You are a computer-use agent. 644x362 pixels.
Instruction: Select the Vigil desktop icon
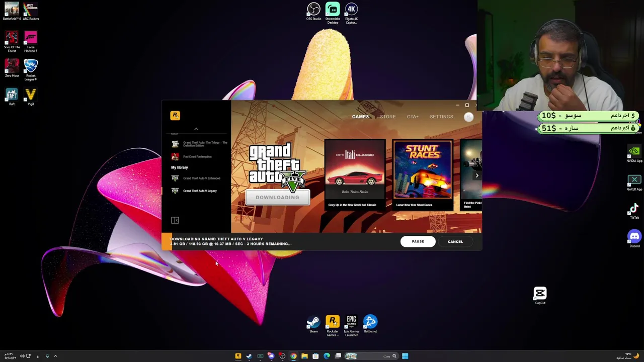click(31, 97)
